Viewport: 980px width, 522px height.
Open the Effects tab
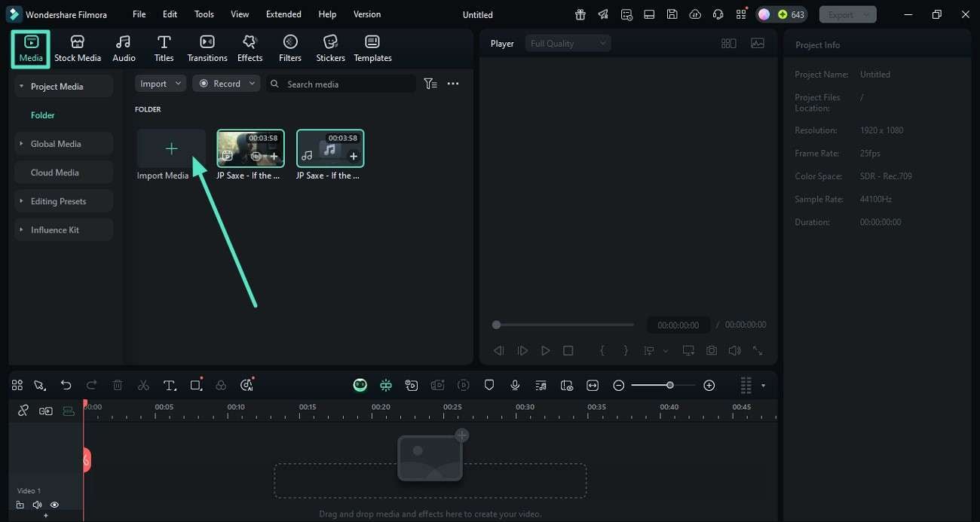point(250,49)
